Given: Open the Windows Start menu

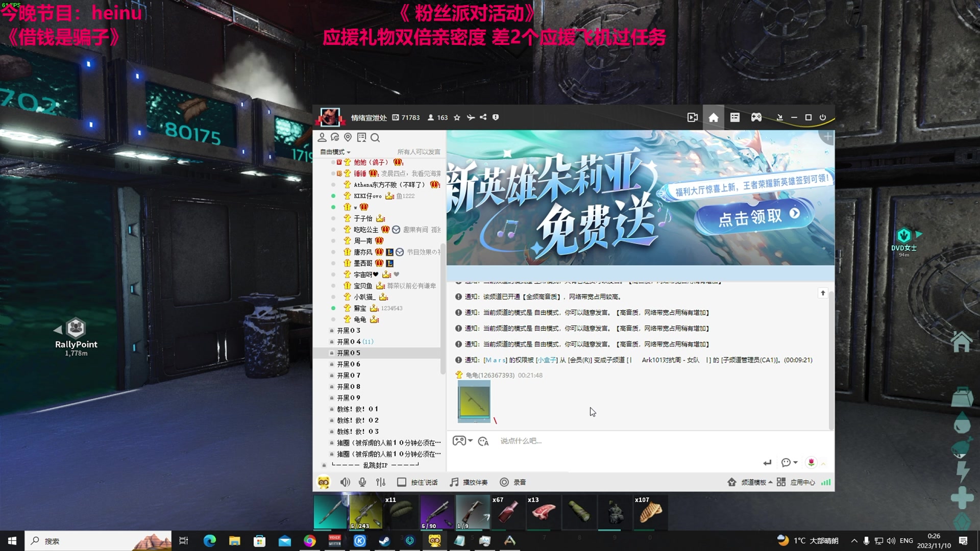Looking at the screenshot, I should (x=11, y=540).
